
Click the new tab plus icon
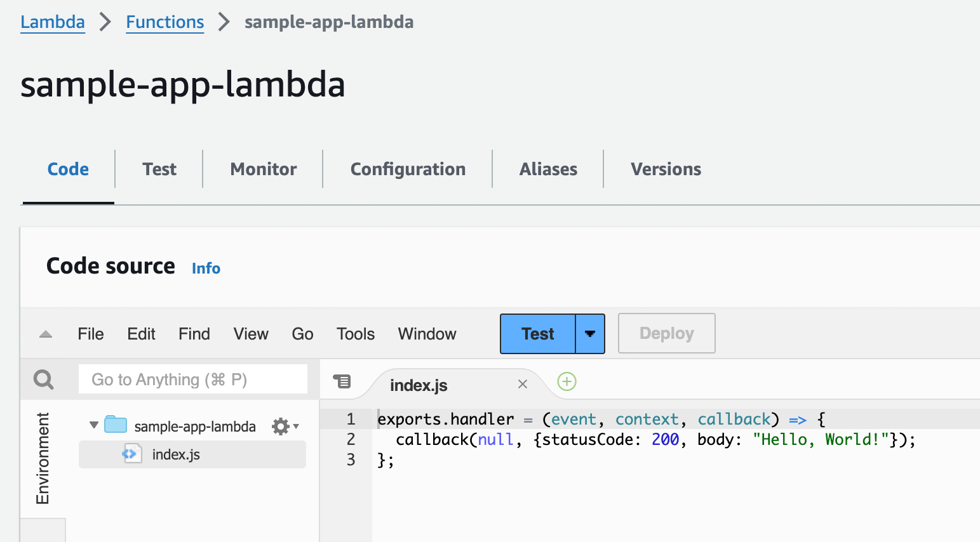pyautogui.click(x=567, y=381)
